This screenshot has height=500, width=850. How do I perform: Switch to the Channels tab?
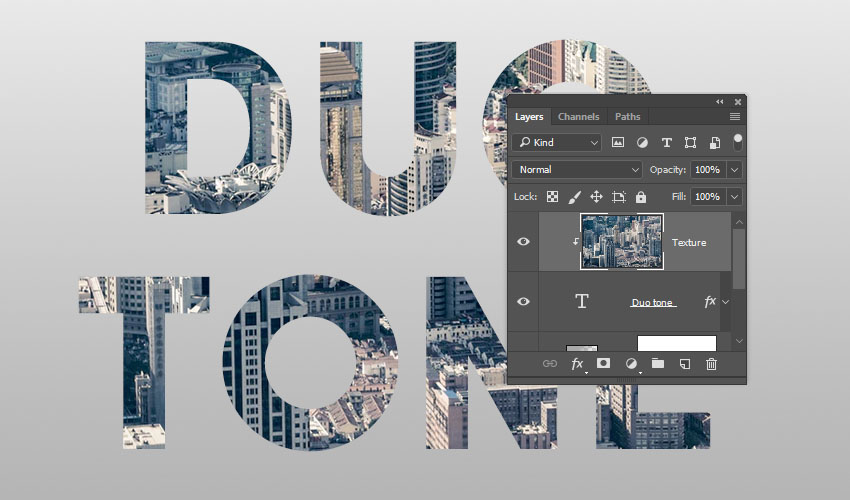(x=578, y=117)
